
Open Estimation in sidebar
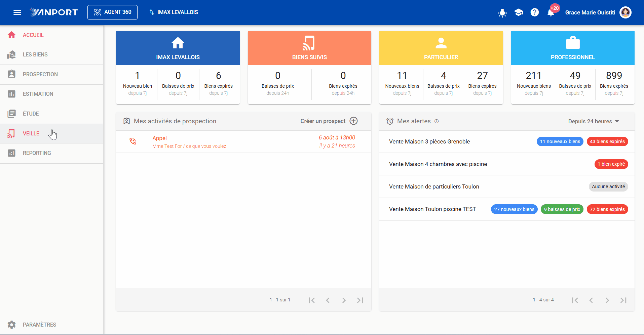pyautogui.click(x=51, y=94)
